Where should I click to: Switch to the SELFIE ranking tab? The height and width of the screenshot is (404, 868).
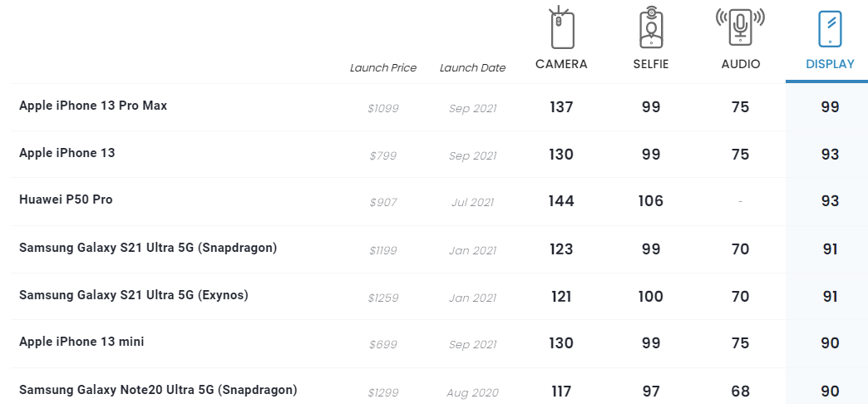pos(651,64)
